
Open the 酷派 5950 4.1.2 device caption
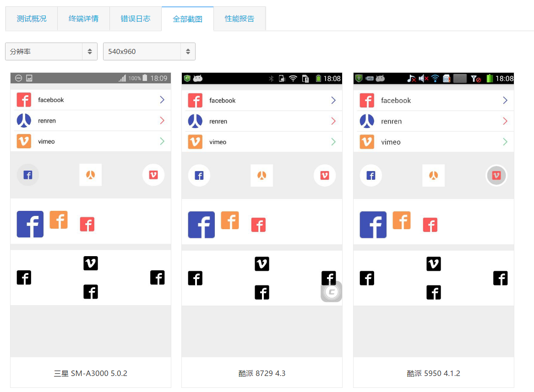click(434, 373)
